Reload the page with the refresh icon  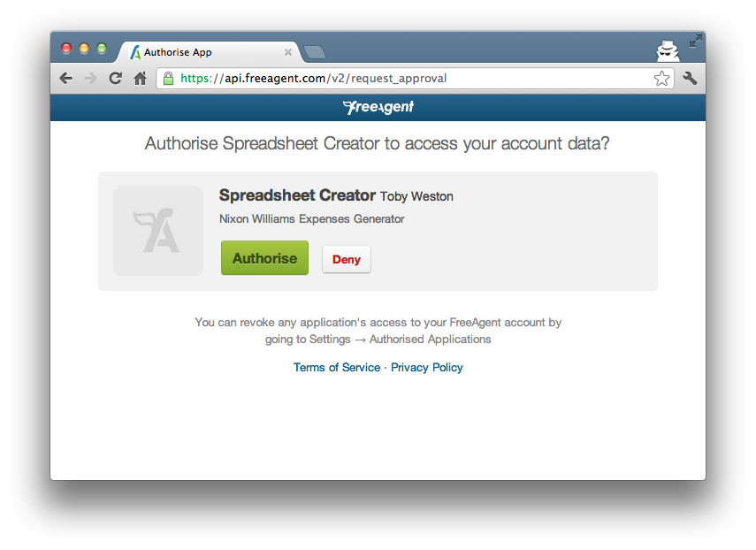(115, 78)
